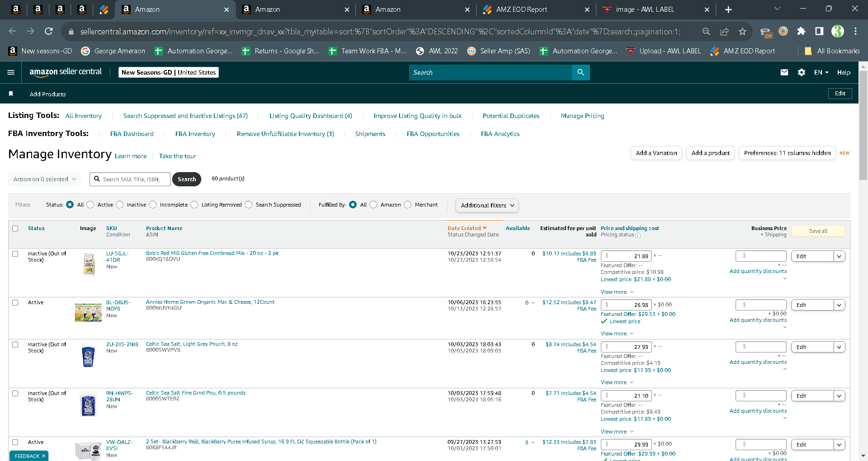Viewport: 868px width, 461px height.
Task: Open the EN language dropdown
Action: coord(821,72)
